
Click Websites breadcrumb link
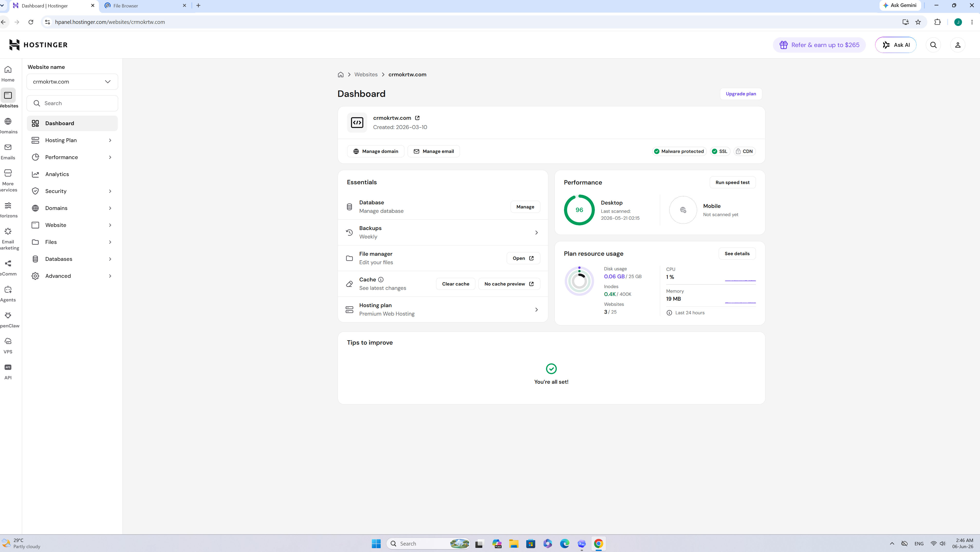click(366, 75)
